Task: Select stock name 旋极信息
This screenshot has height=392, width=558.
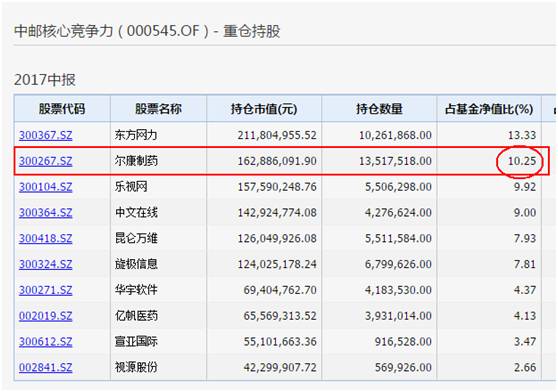Action: (136, 264)
